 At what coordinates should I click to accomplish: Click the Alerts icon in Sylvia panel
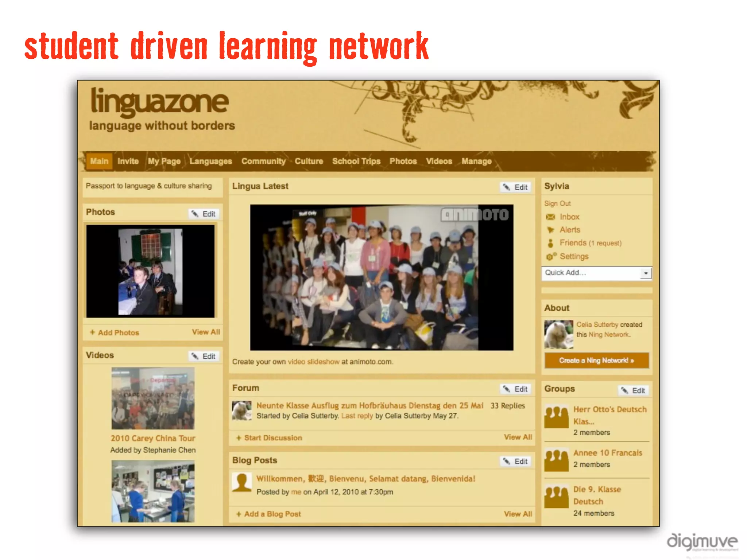550,230
